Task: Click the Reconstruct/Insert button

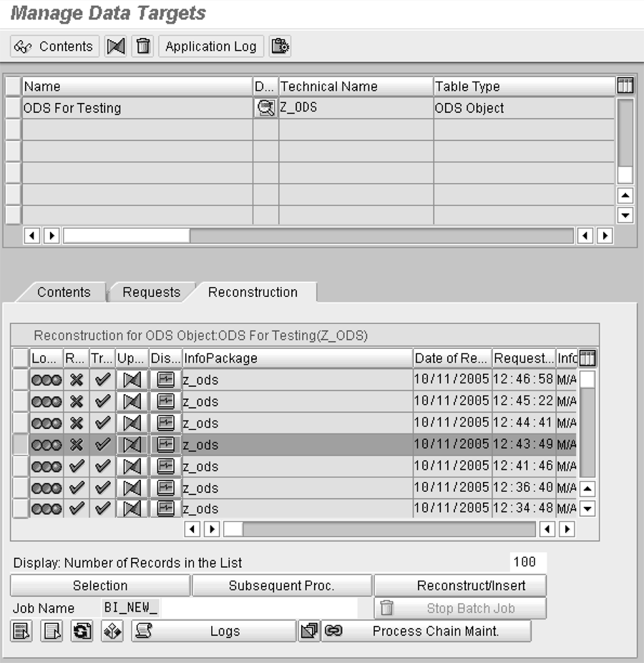Action: click(460, 585)
